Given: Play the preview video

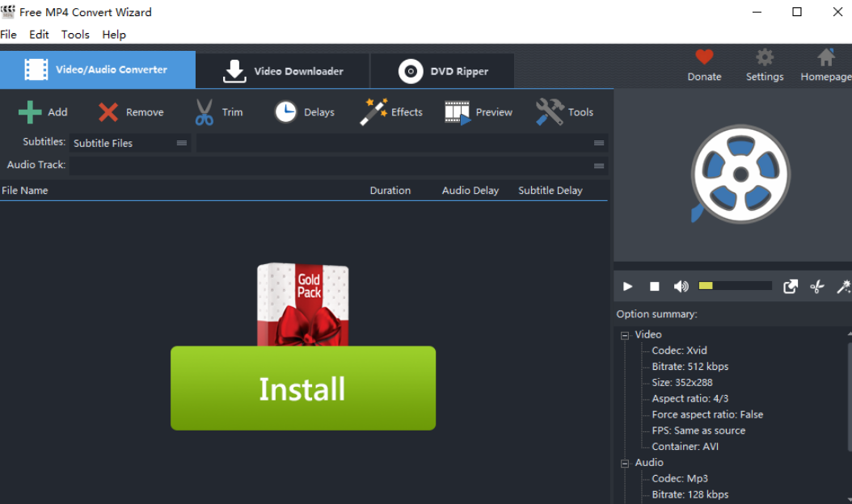Looking at the screenshot, I should [627, 286].
